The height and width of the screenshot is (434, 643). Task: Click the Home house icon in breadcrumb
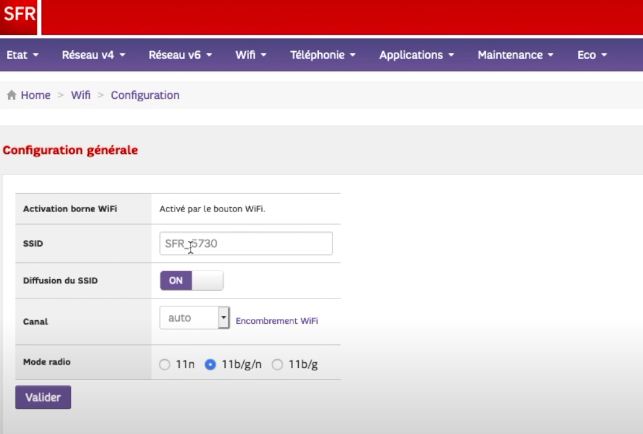click(x=11, y=95)
